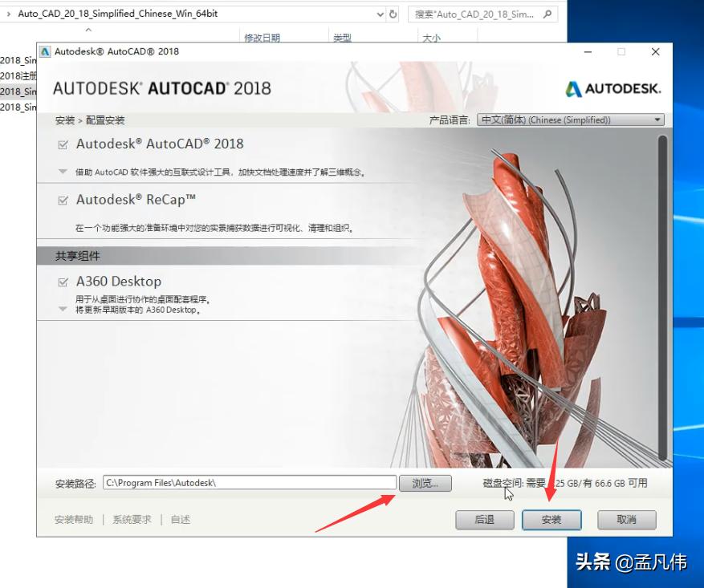The image size is (704, 588).
Task: Click the up-navigation arrow below the address bar
Action: [x=88, y=30]
